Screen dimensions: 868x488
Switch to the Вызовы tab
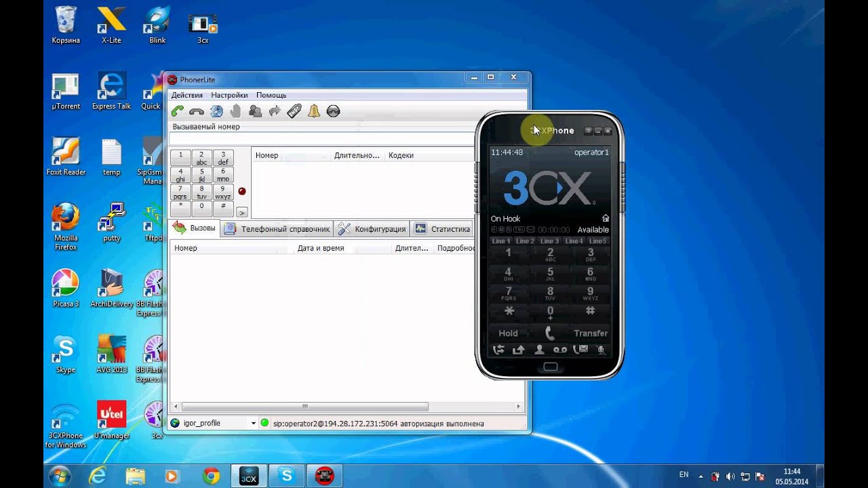195,228
